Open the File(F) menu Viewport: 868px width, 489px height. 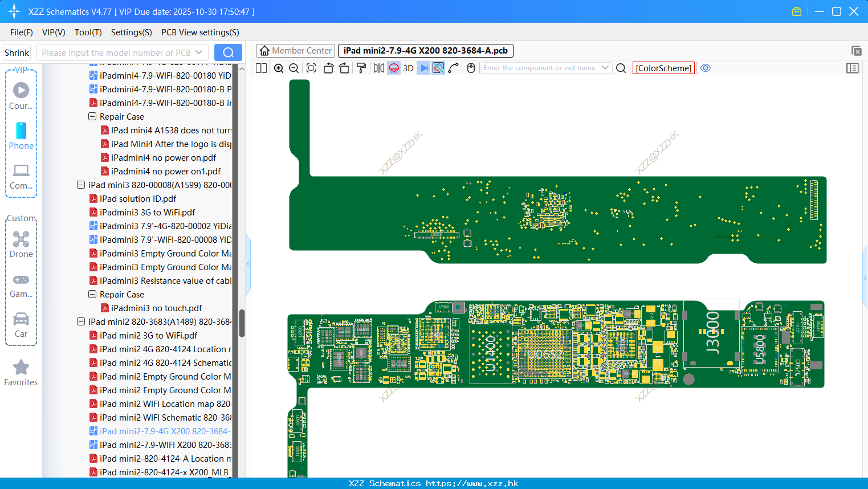22,32
